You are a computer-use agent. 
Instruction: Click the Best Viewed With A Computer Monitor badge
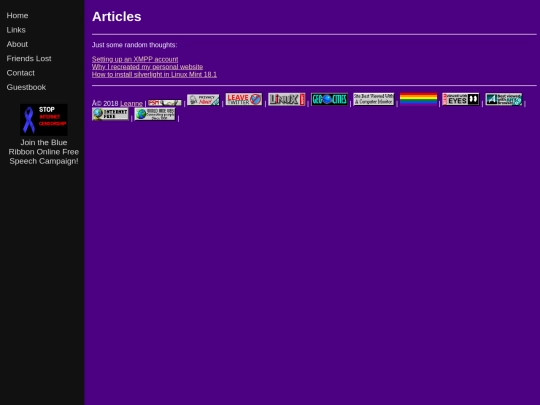point(374,99)
